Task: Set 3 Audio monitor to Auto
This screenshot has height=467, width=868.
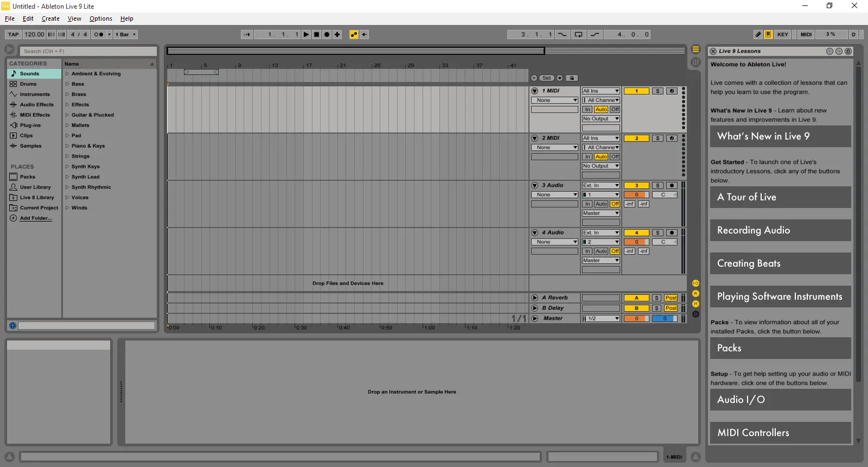Action: [601, 204]
